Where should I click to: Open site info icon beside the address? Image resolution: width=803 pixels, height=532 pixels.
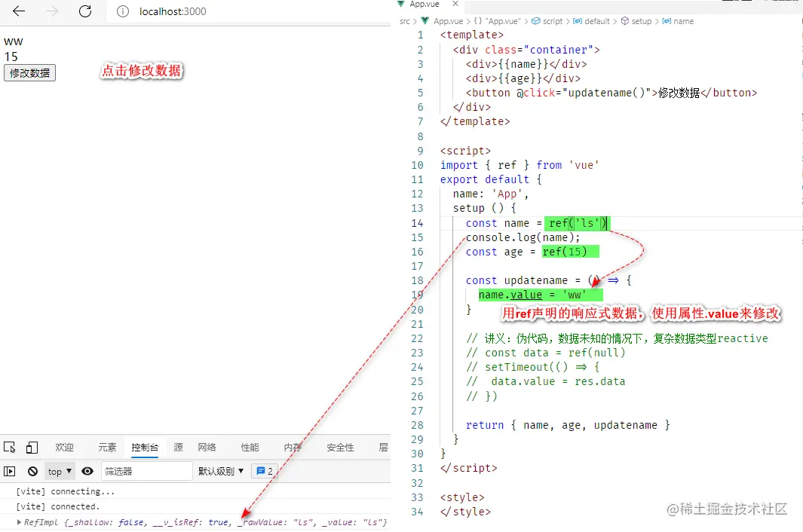123,11
